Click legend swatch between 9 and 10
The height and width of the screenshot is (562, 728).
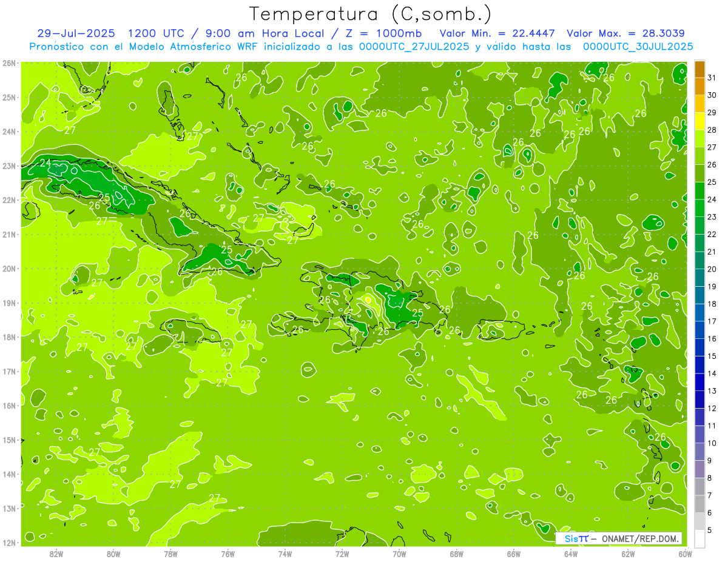[x=699, y=452]
